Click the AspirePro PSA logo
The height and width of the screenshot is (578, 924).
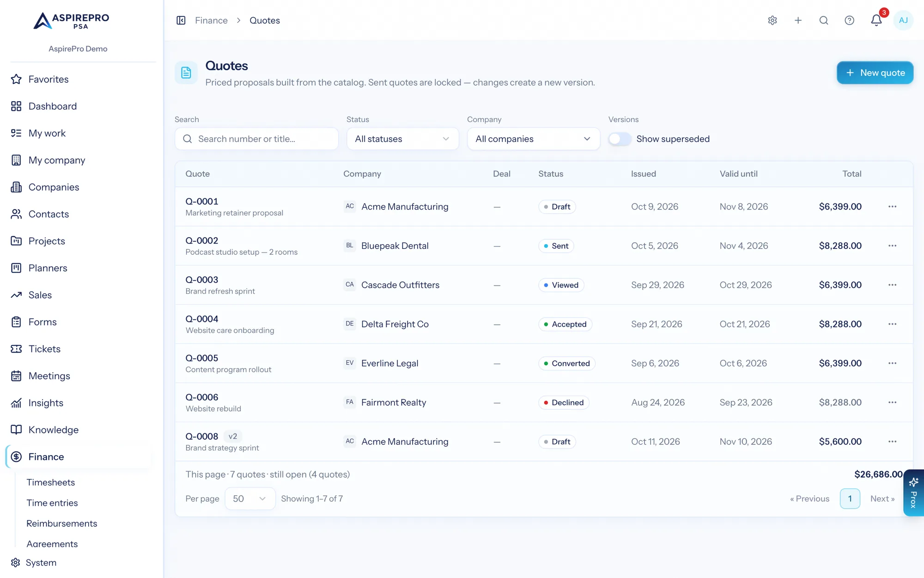[72, 21]
